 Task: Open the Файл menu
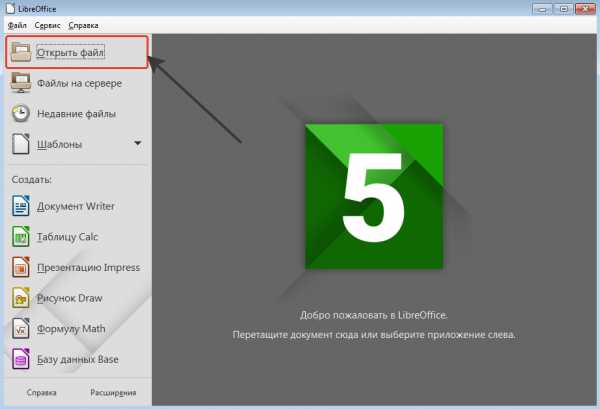click(x=17, y=25)
